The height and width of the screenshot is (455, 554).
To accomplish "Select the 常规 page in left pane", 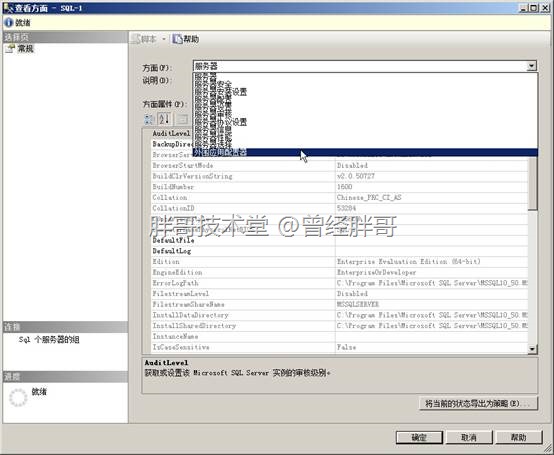I will point(25,49).
